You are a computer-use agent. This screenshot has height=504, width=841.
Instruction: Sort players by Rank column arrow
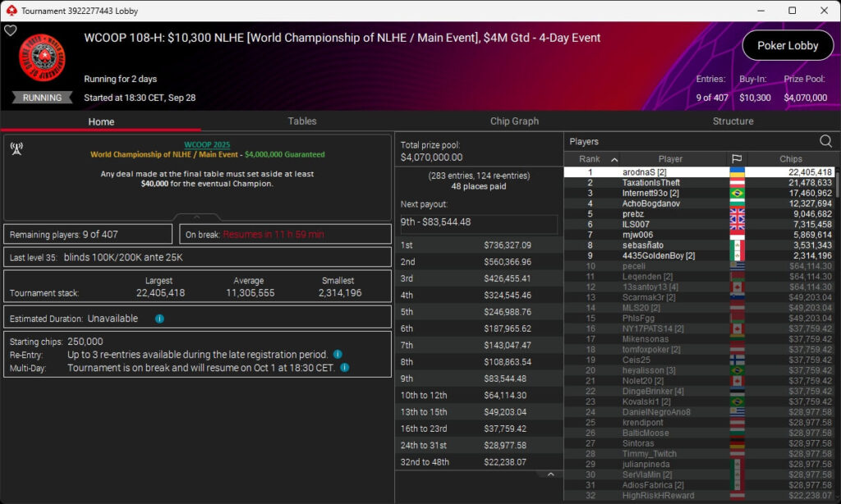[x=614, y=159]
